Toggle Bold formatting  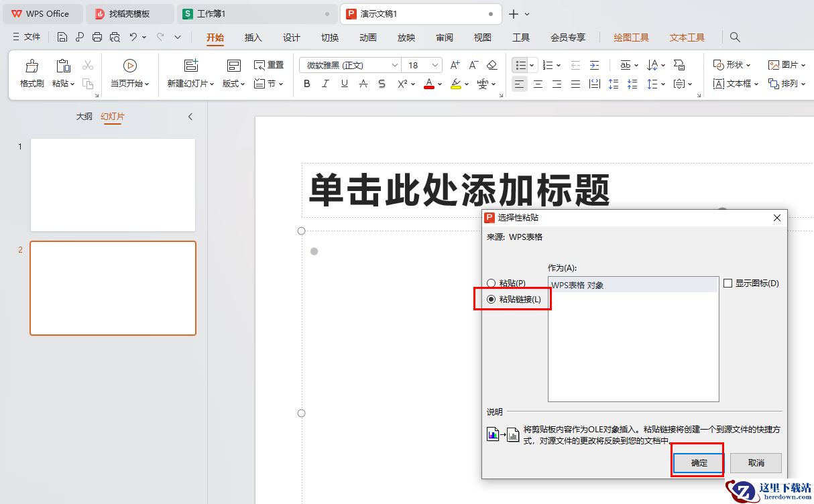click(307, 84)
